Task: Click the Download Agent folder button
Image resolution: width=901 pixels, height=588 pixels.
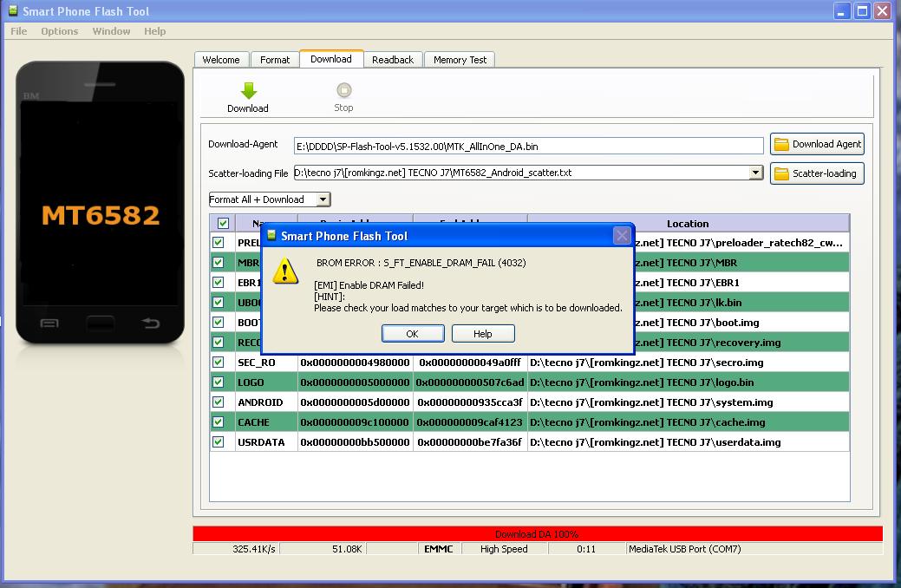Action: (x=817, y=144)
